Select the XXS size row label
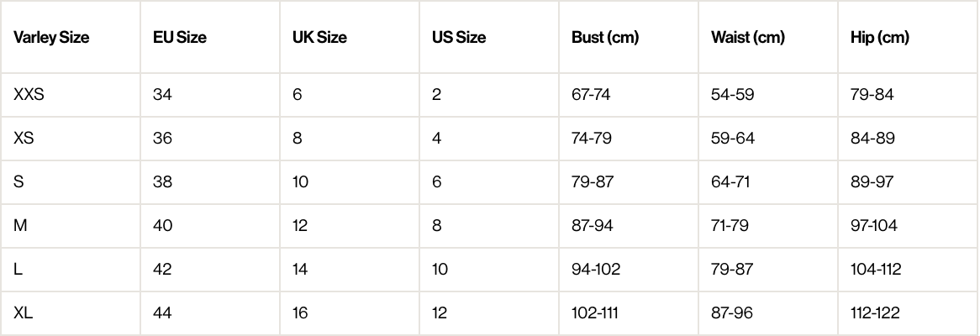The image size is (980, 336). pos(29,95)
